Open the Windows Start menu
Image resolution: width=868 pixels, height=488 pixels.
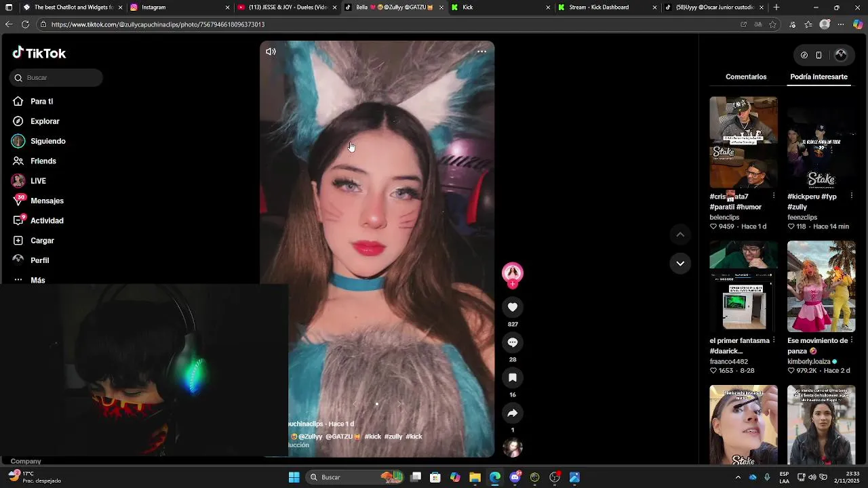pos(294,477)
